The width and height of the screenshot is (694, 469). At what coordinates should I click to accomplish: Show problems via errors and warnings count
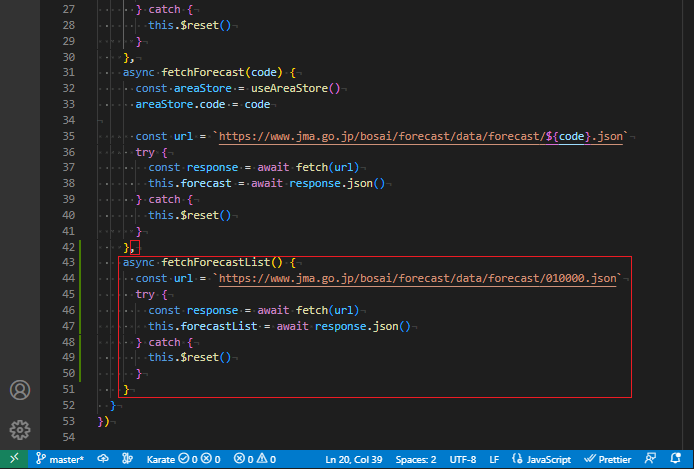click(254, 459)
